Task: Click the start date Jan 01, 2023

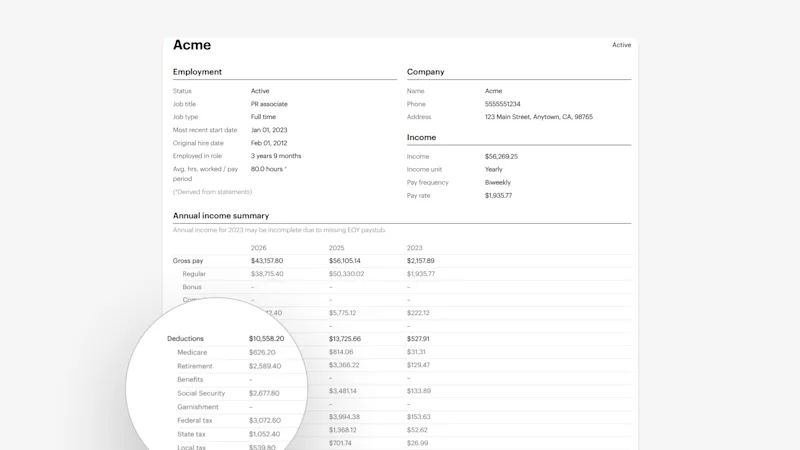Action: click(269, 130)
